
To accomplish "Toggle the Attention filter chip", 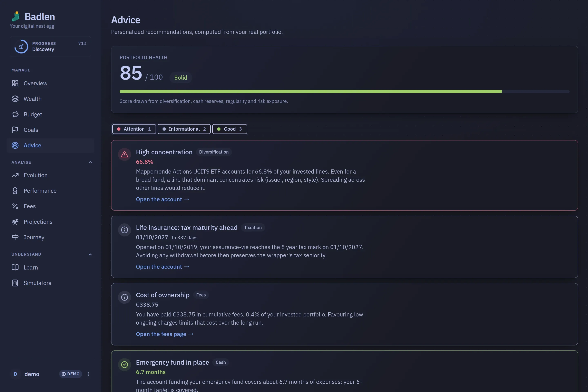I will [x=134, y=129].
